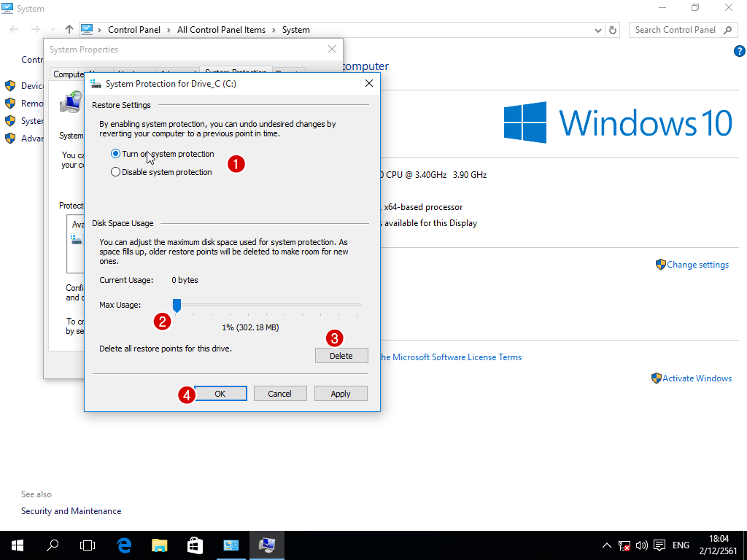Open the Windows Start menu
Image resolution: width=747 pixels, height=560 pixels.
[18, 545]
